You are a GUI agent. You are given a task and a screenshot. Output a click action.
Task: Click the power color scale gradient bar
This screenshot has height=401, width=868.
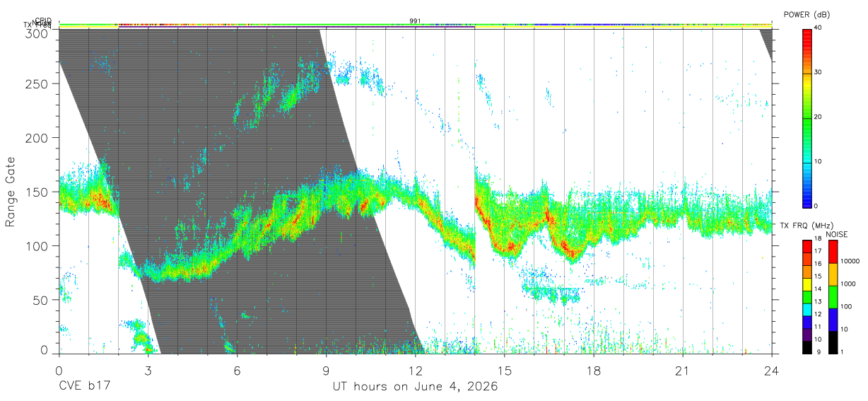[x=807, y=117]
